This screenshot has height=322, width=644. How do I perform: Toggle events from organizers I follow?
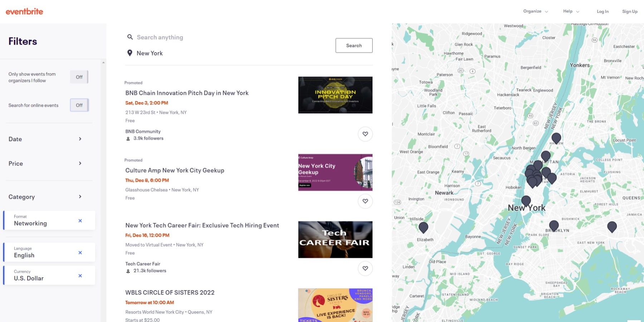pos(79,77)
